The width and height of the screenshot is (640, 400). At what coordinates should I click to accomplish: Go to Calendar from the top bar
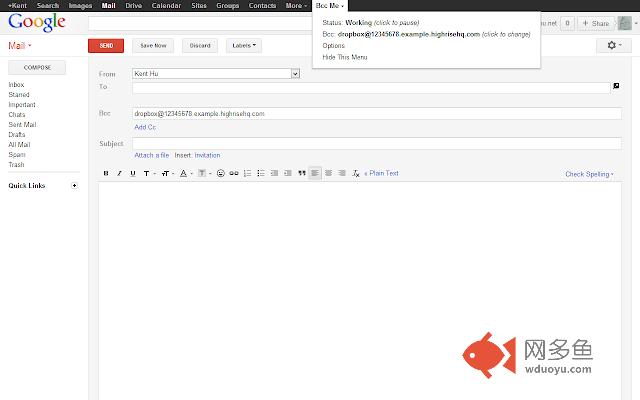click(166, 6)
